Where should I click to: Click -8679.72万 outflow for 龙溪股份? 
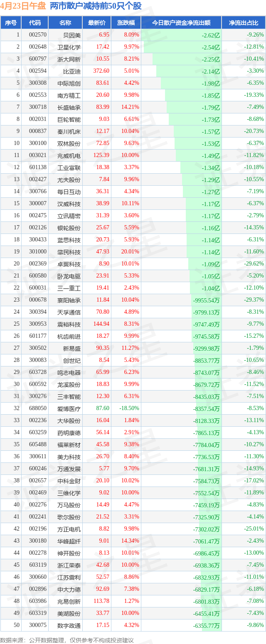pyautogui.click(x=207, y=385)
